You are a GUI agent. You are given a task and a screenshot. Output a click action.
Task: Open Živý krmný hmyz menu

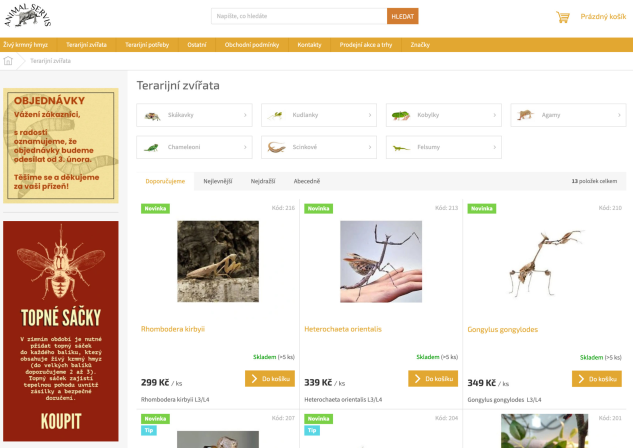coord(25,45)
